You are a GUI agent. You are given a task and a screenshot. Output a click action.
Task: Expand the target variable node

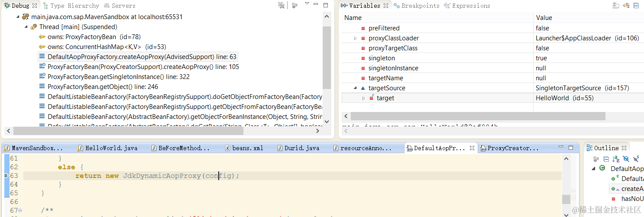[x=364, y=98]
